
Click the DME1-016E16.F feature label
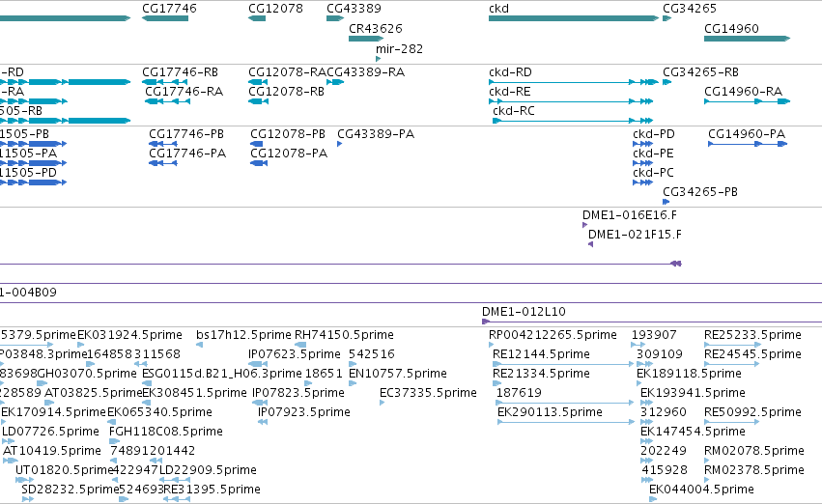point(630,214)
